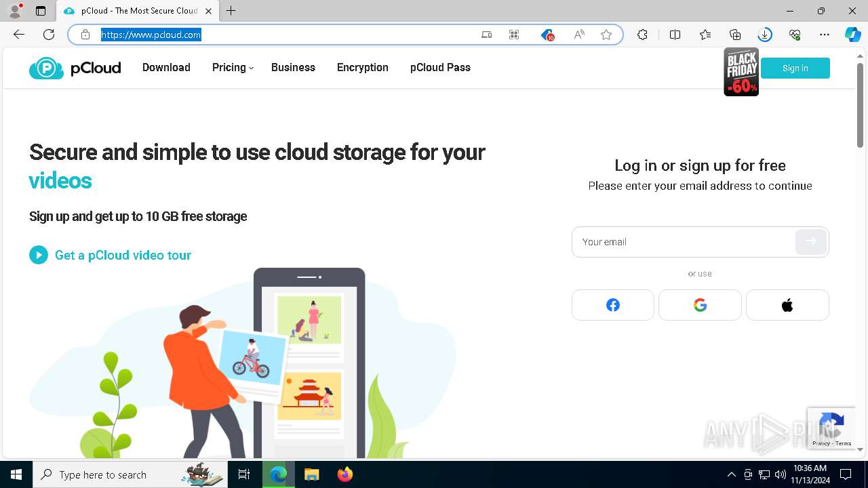Open browser profile icon
868x488 pixels.
pos(15,11)
